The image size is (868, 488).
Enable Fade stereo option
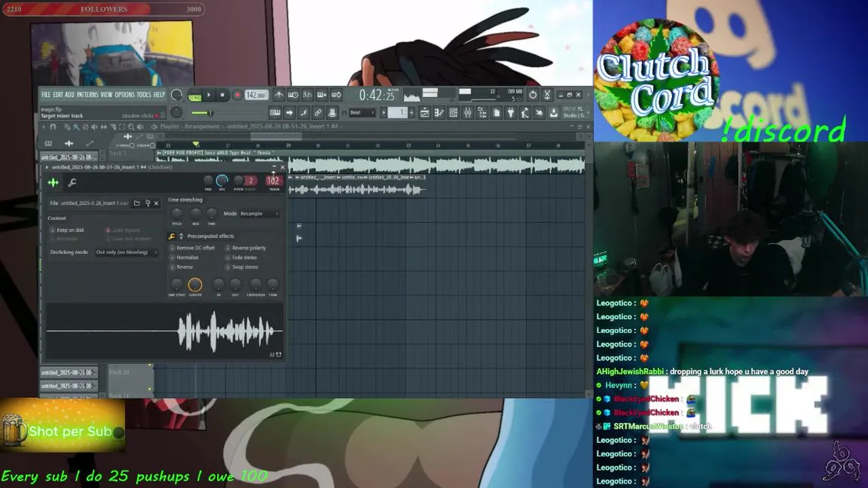pos(241,258)
